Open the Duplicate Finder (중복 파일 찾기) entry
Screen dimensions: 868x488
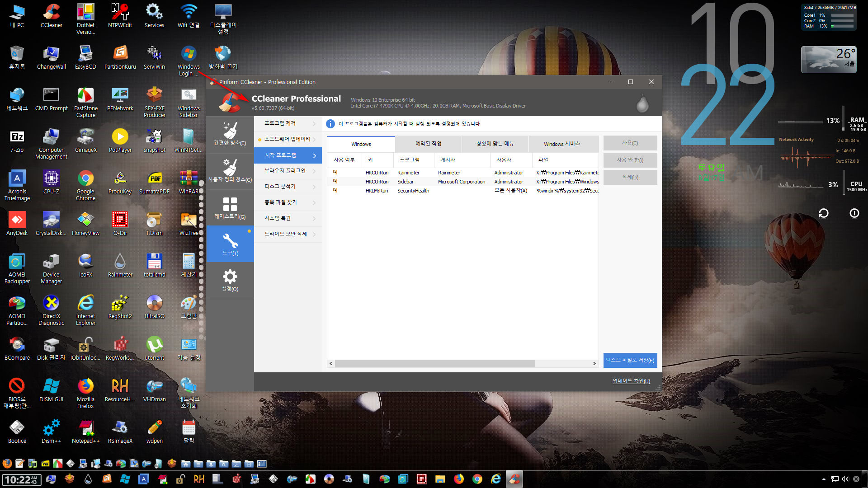(x=288, y=202)
